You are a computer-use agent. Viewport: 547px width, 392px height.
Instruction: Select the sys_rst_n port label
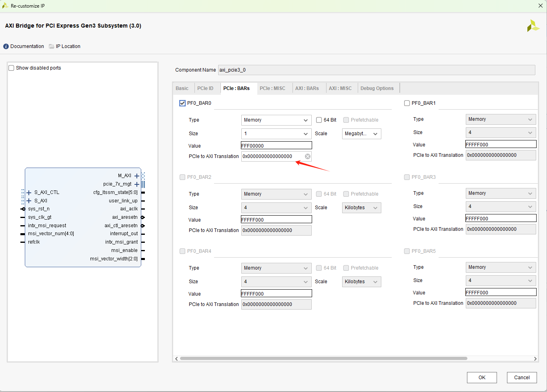(39, 209)
